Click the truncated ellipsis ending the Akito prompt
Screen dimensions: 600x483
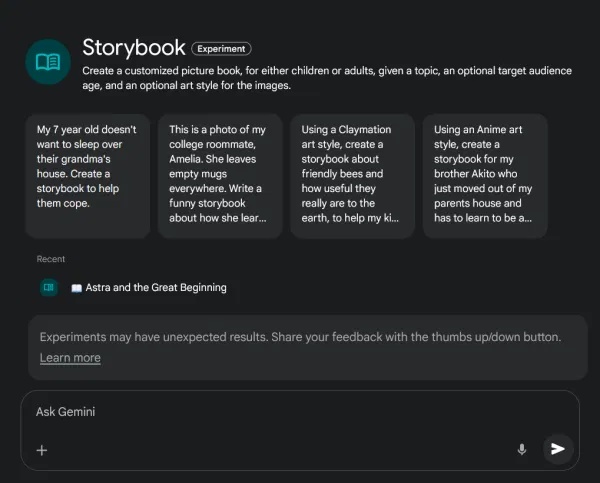528,218
